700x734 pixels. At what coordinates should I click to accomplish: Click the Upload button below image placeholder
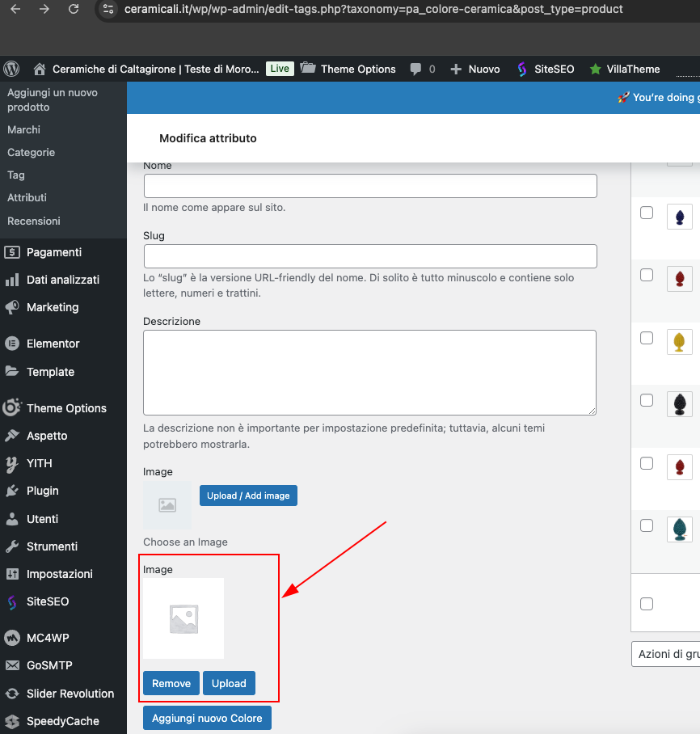pyautogui.click(x=229, y=683)
